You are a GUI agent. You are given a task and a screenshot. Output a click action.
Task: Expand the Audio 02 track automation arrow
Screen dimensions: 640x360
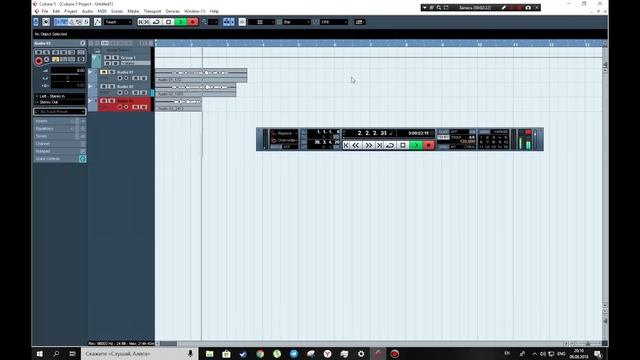[x=90, y=87]
